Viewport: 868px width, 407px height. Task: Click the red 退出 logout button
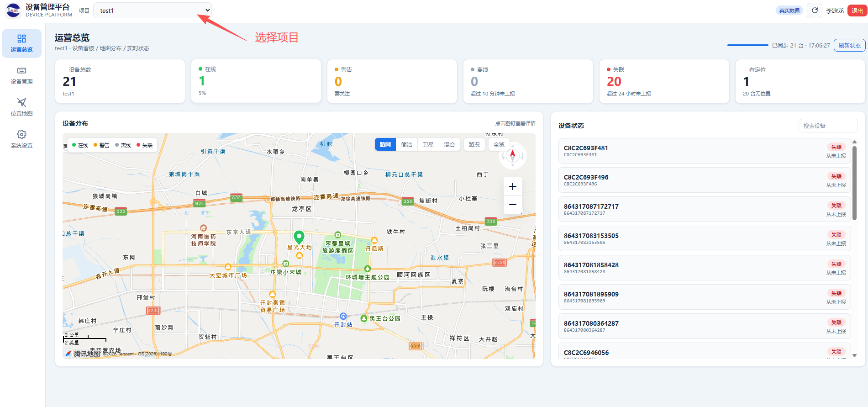click(x=857, y=11)
